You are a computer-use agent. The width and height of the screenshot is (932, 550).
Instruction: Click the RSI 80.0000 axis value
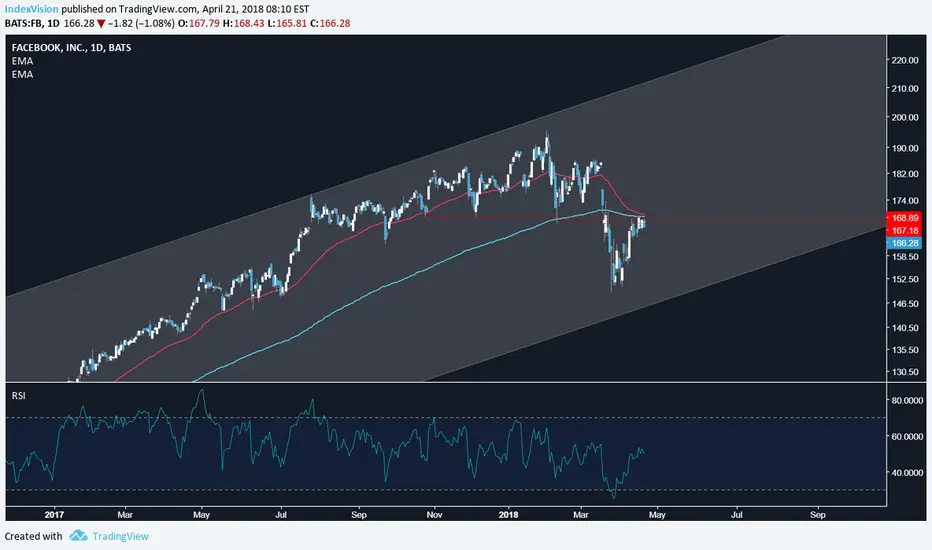pos(908,401)
